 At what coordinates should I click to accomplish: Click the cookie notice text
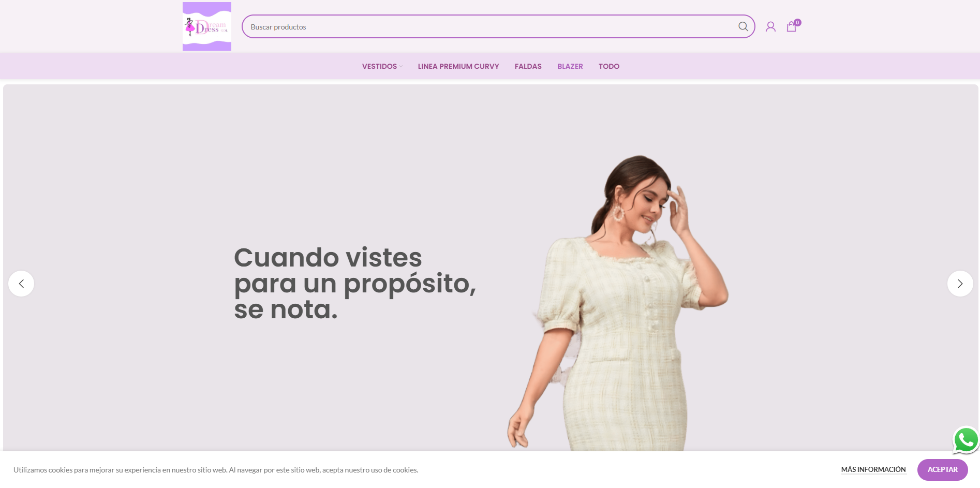(x=216, y=470)
